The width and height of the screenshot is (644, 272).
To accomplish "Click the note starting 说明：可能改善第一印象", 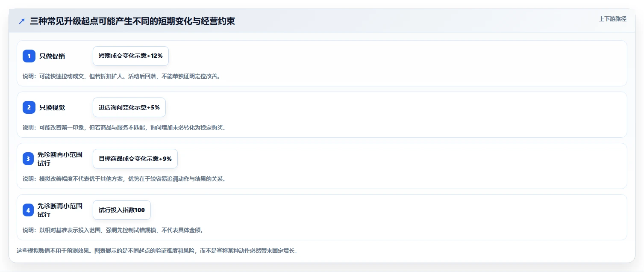I will [124, 127].
